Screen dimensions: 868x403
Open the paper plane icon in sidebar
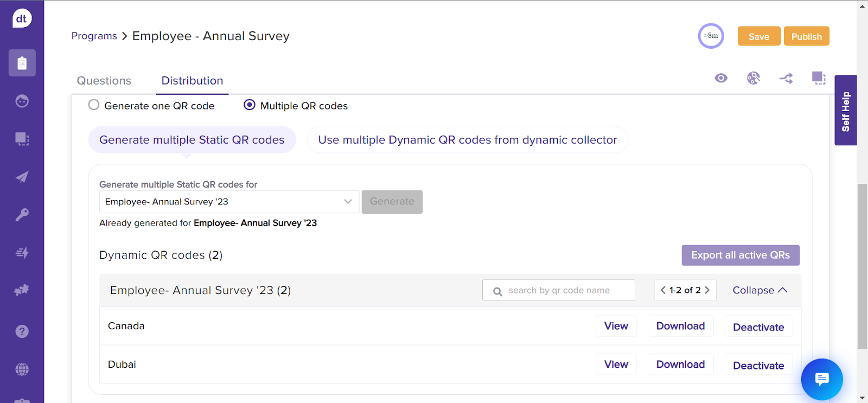click(22, 177)
